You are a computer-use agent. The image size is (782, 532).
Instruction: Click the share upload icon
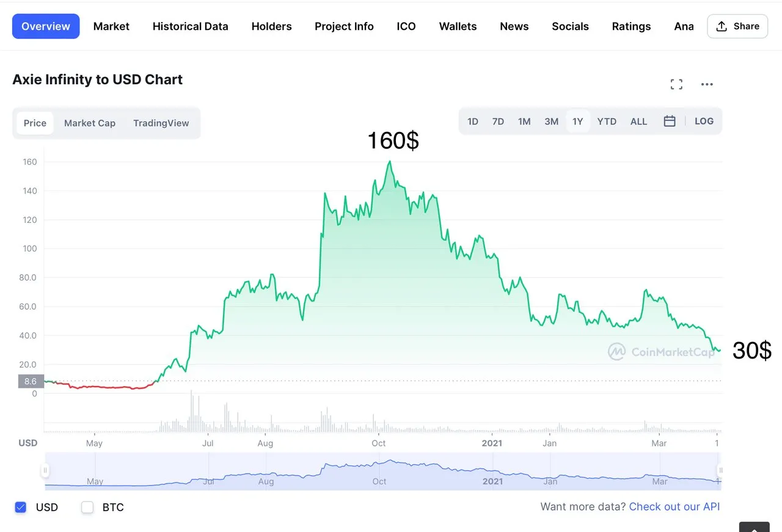722,26
